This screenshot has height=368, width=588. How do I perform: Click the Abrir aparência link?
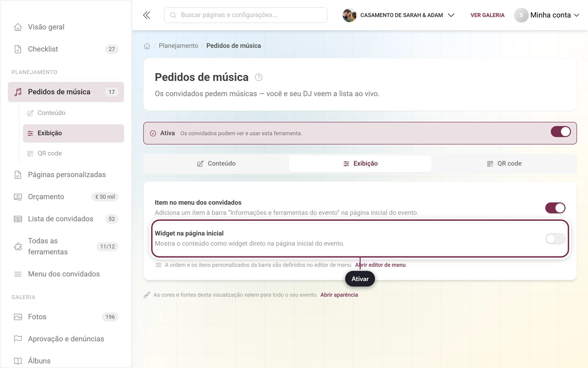339,295
